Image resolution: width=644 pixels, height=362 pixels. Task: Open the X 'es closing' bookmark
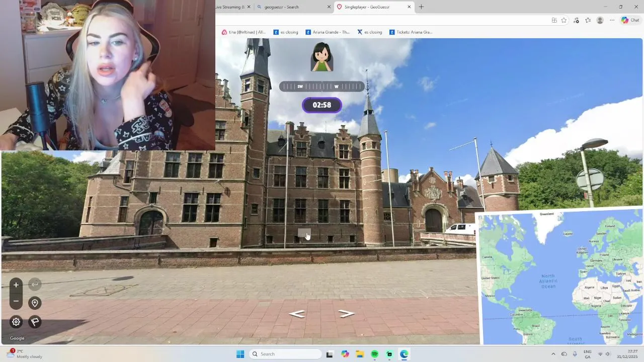pyautogui.click(x=370, y=32)
